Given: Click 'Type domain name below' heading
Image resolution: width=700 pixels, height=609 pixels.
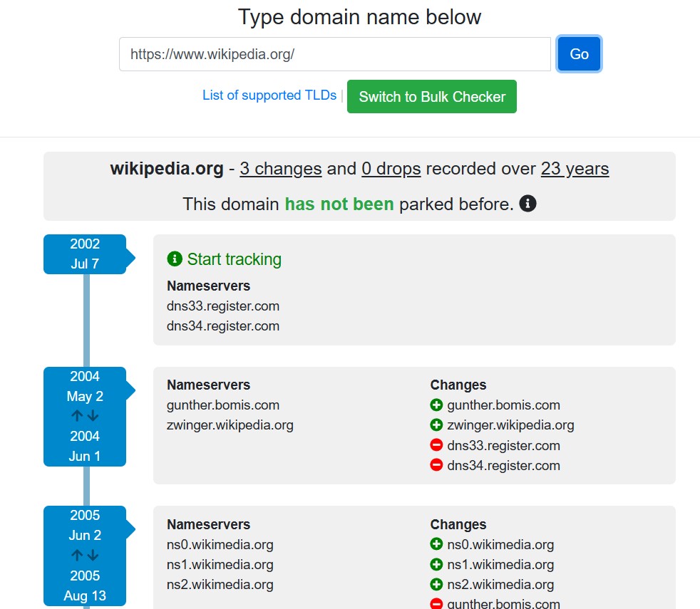Looking at the screenshot, I should (x=359, y=17).
